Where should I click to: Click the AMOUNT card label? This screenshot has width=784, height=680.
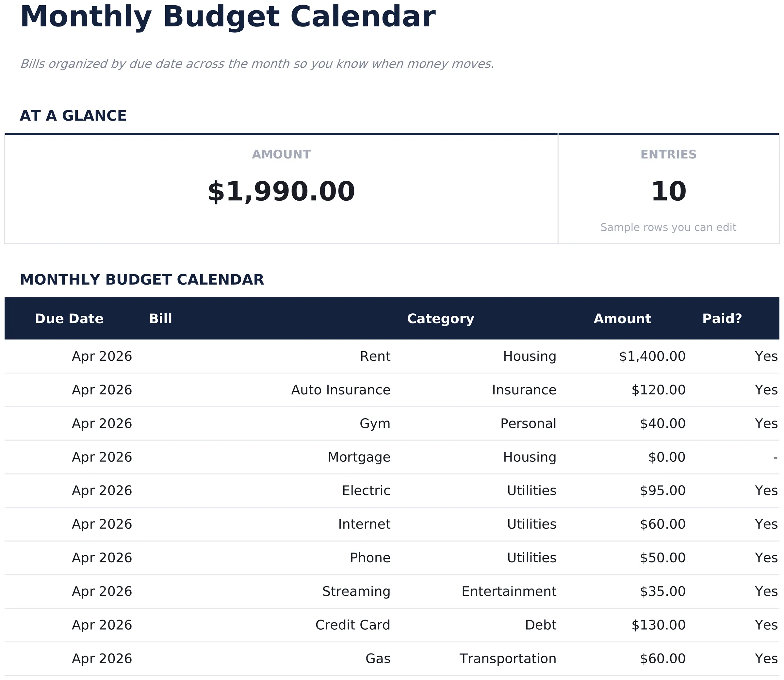(x=281, y=155)
